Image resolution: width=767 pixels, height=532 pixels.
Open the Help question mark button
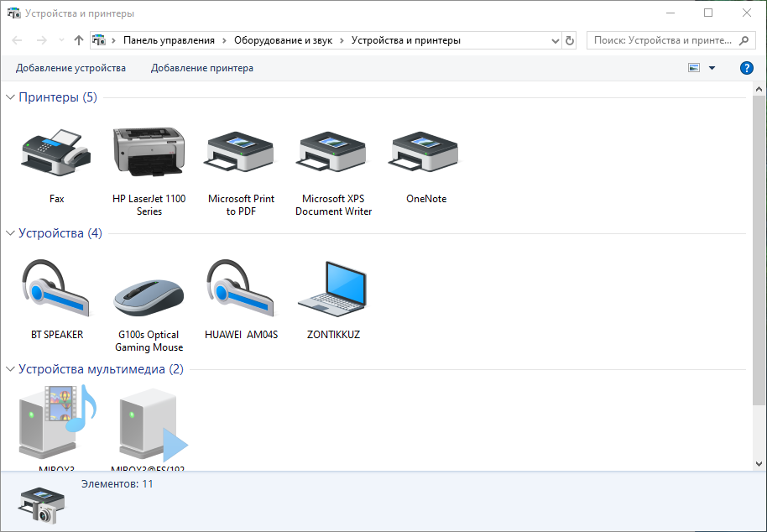point(746,68)
